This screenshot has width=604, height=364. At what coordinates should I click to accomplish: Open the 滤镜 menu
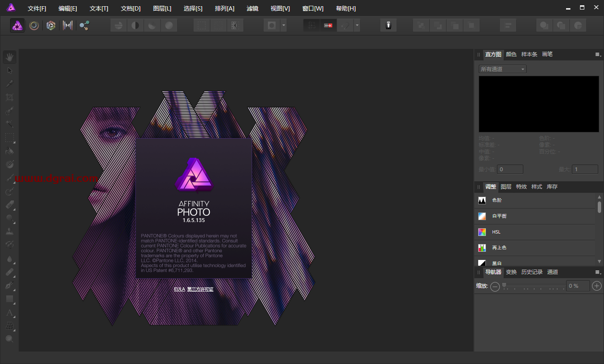coord(252,9)
